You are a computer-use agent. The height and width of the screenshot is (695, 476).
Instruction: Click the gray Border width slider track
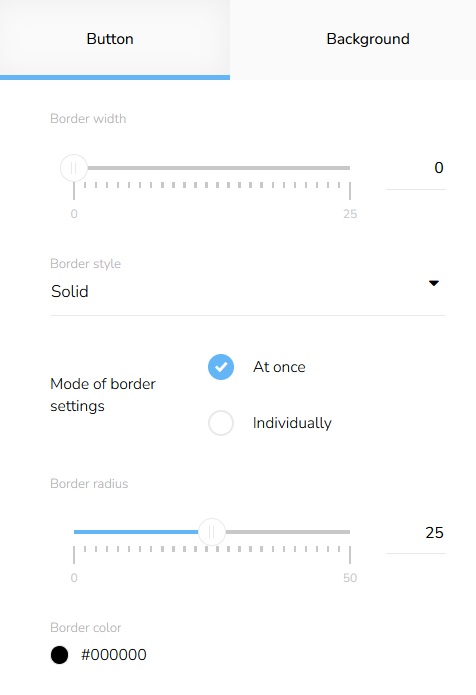click(219, 168)
